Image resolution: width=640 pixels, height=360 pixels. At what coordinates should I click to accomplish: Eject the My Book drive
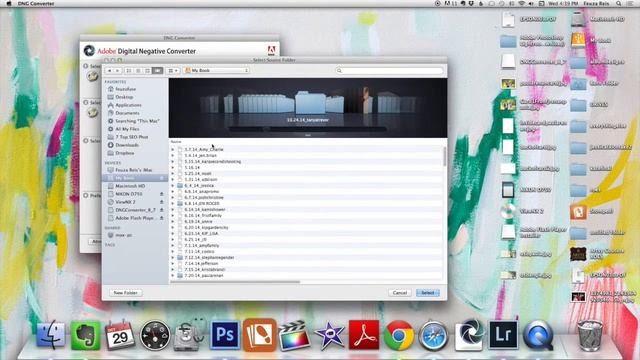(x=162, y=178)
